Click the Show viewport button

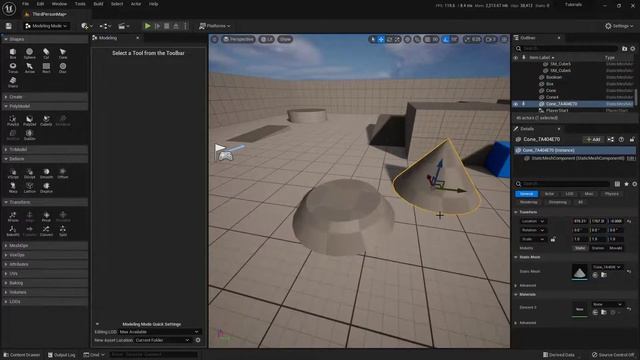(285, 39)
